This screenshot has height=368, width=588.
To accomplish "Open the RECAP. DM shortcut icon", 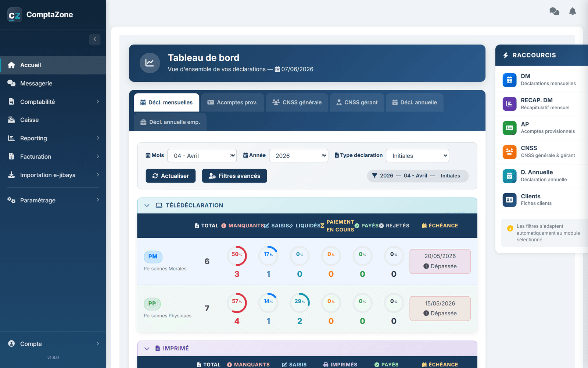I will 509,104.
